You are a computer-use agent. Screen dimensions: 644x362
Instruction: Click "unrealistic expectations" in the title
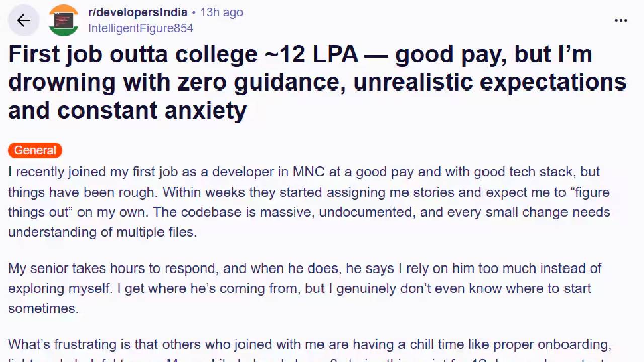click(490, 82)
